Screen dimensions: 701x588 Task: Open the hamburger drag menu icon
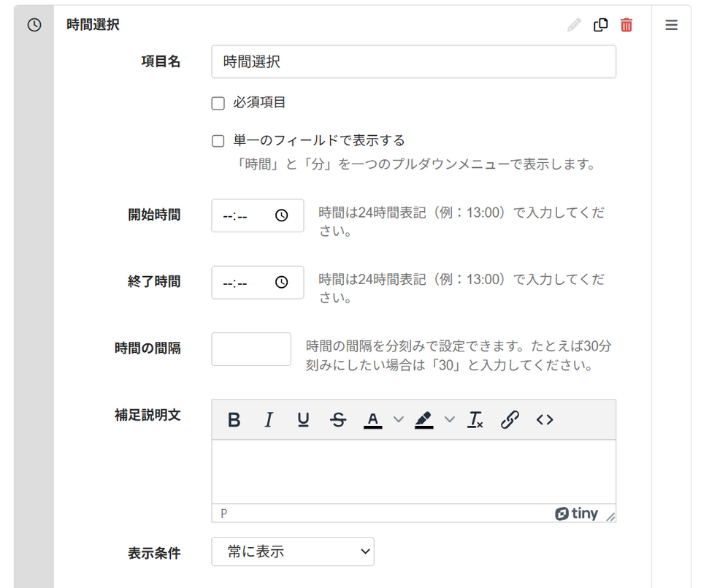(x=671, y=25)
